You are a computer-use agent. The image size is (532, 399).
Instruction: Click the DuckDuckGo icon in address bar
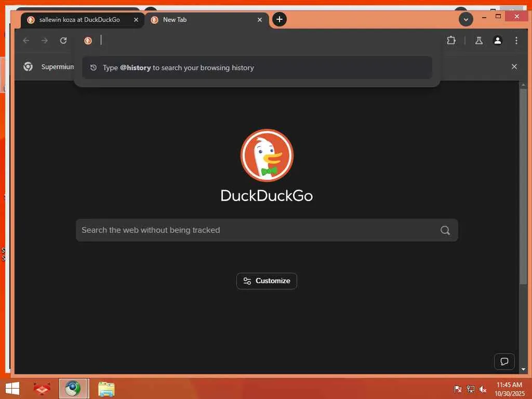[88, 41]
